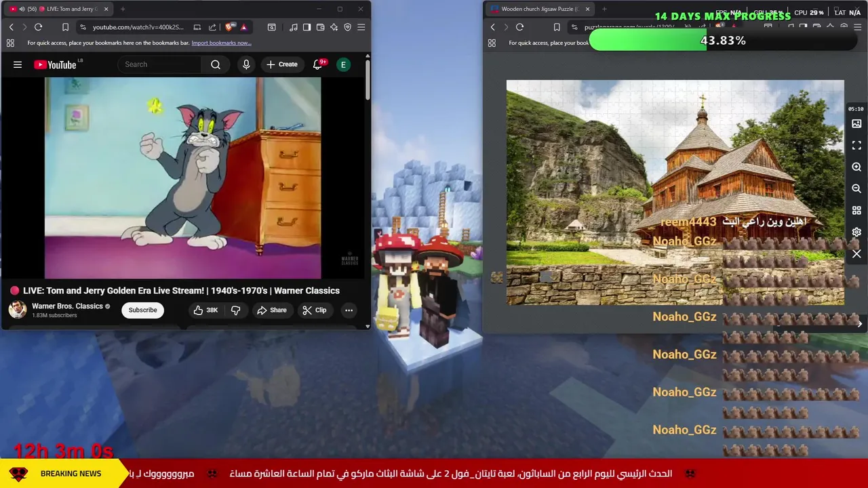The image size is (868, 488).
Task: Like the video with 38K likes
Action: pos(205,310)
